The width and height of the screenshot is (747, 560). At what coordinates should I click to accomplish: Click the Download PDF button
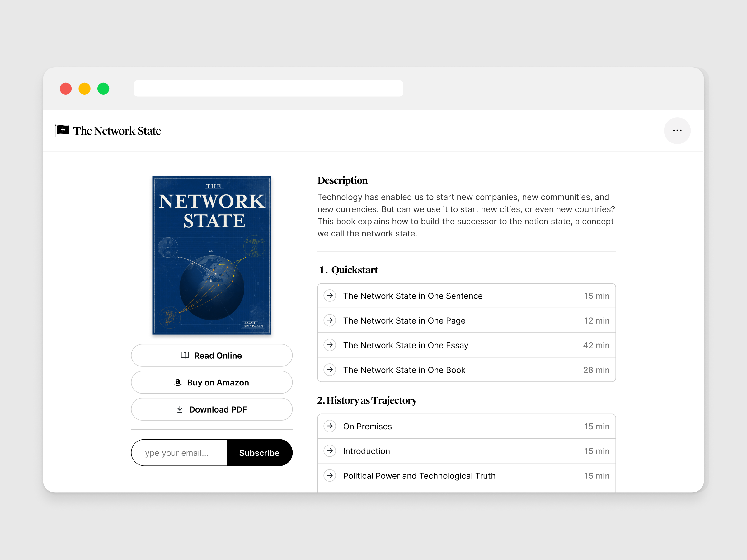[212, 409]
